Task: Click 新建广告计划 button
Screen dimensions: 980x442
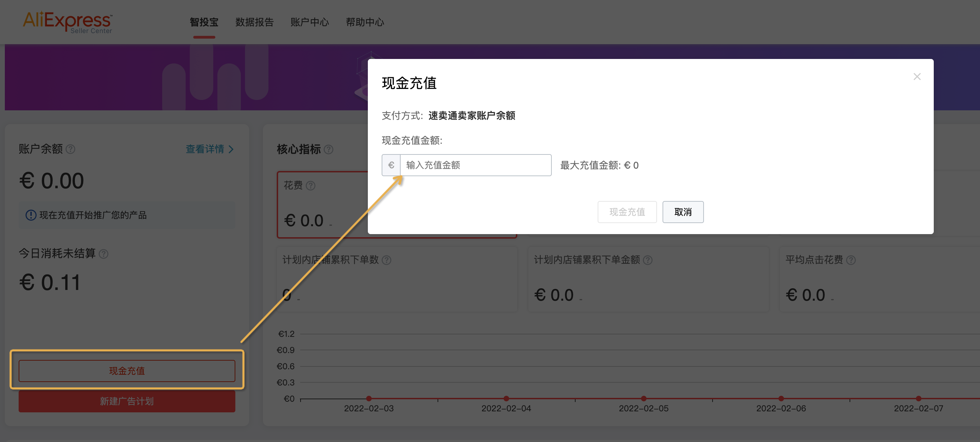Action: 127,401
